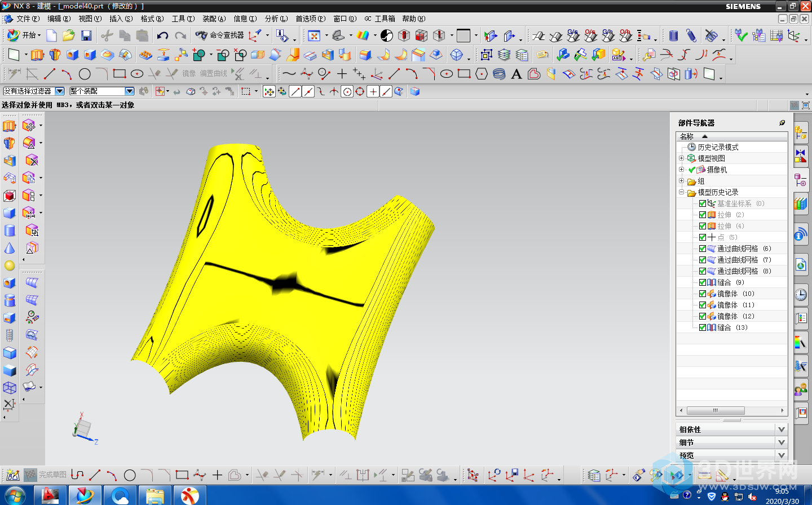Viewport: 812px width, 505px height.
Task: Pick the Polygon curve tool
Action: click(482, 74)
